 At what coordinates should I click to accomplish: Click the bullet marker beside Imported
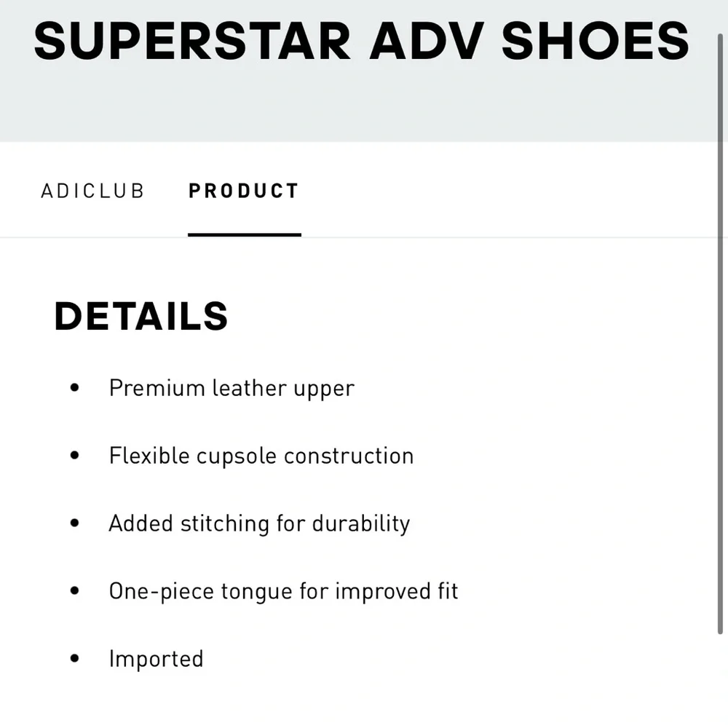point(74,658)
